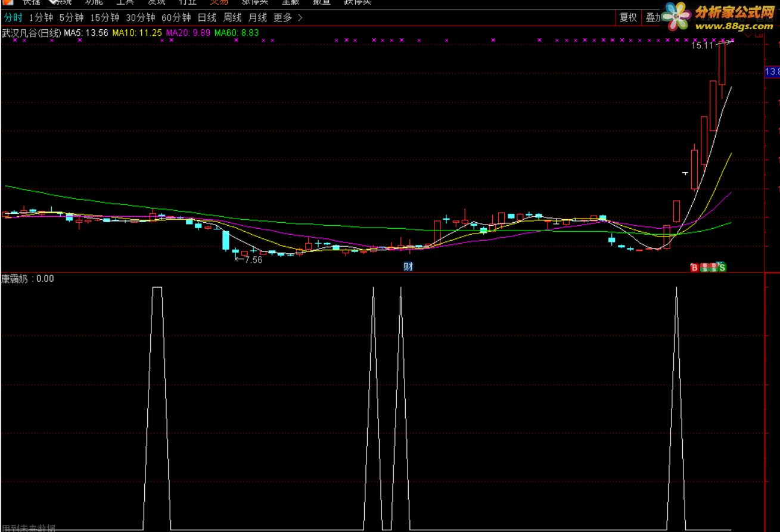This screenshot has width=780, height=532.
Task: Click the 武汉凡谷(日线) stock title
Action: [x=31, y=33]
